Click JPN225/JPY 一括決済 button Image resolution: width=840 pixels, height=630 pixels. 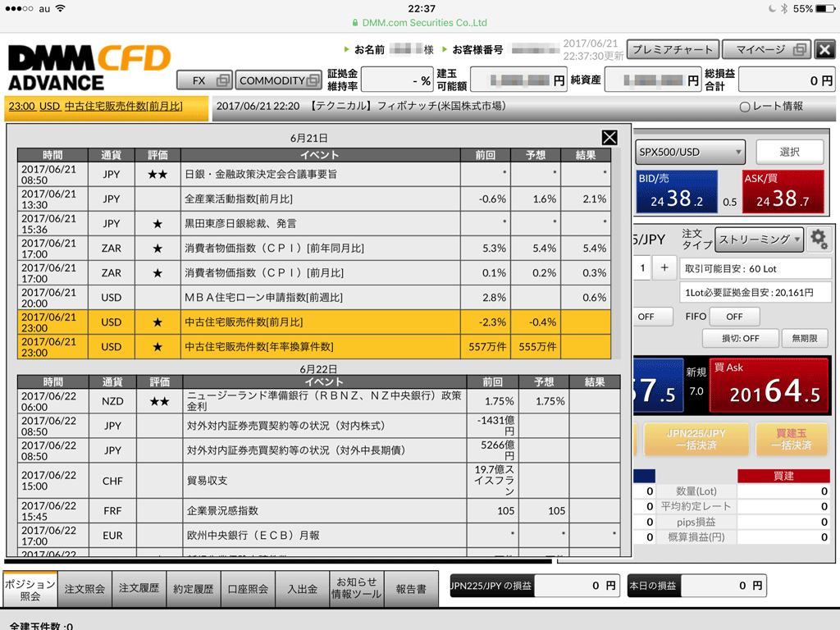[x=696, y=440]
